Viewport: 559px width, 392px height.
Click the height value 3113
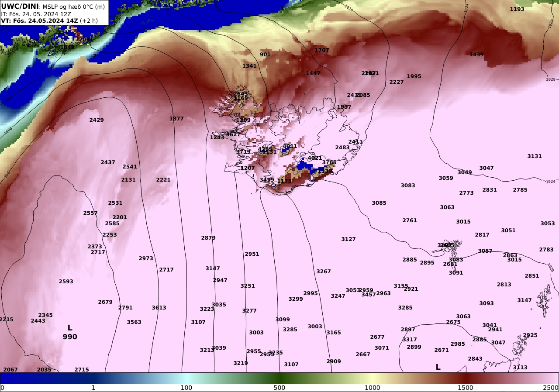[520, 368]
